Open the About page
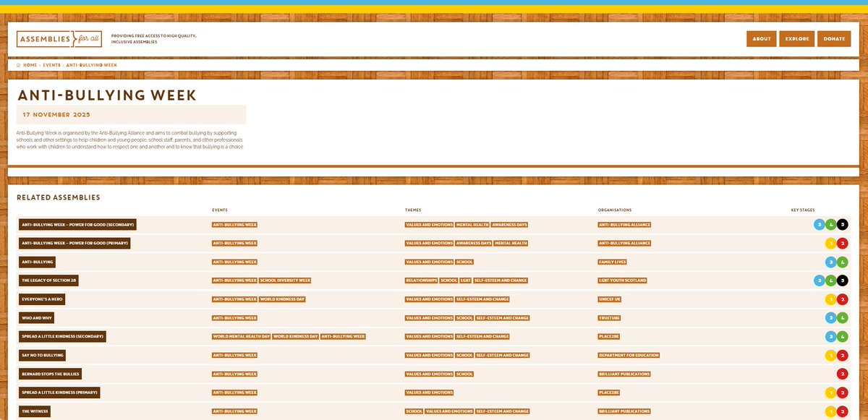The image size is (868, 420). click(761, 39)
